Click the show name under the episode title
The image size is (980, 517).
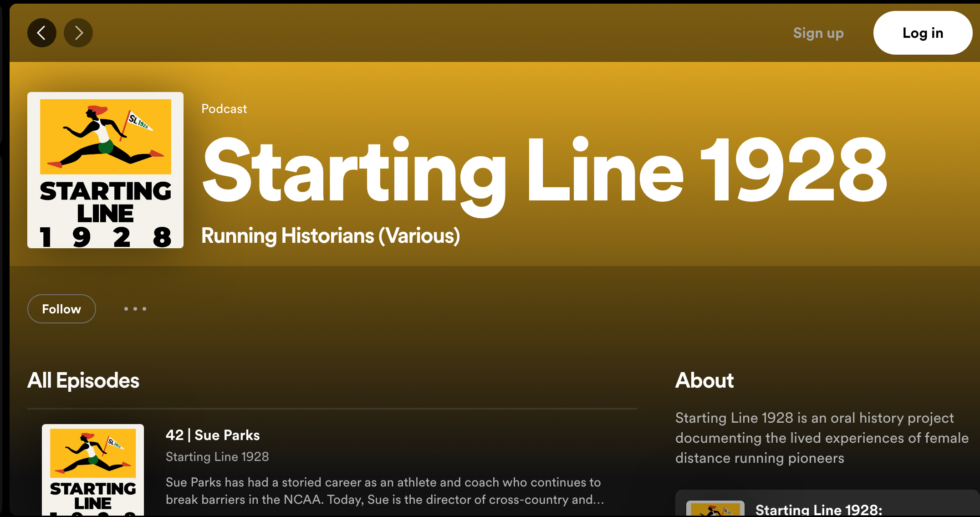coord(217,456)
